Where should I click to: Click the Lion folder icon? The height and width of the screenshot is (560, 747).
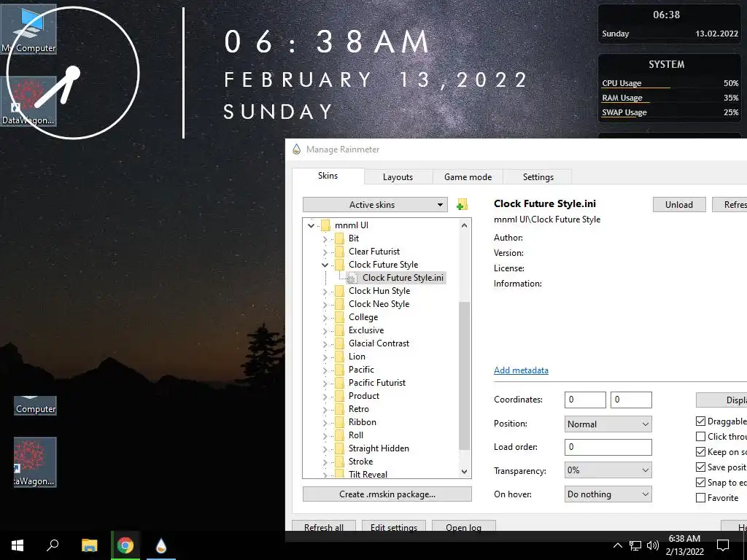340,357
